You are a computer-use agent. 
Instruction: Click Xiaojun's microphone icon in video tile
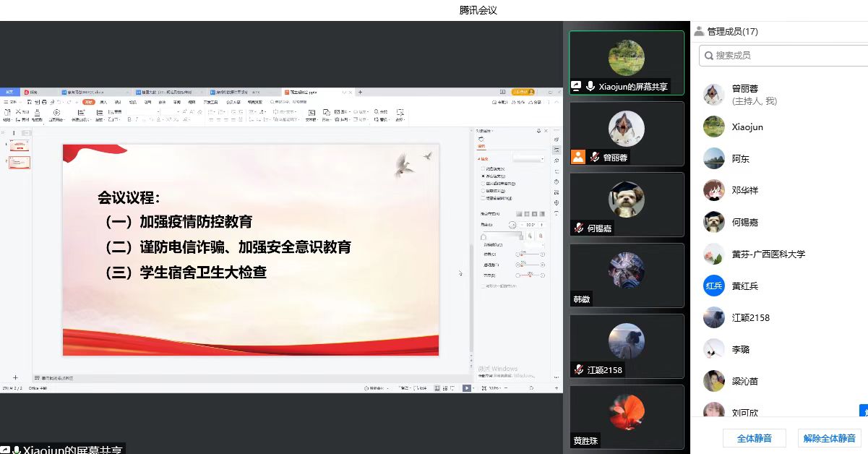pos(590,86)
